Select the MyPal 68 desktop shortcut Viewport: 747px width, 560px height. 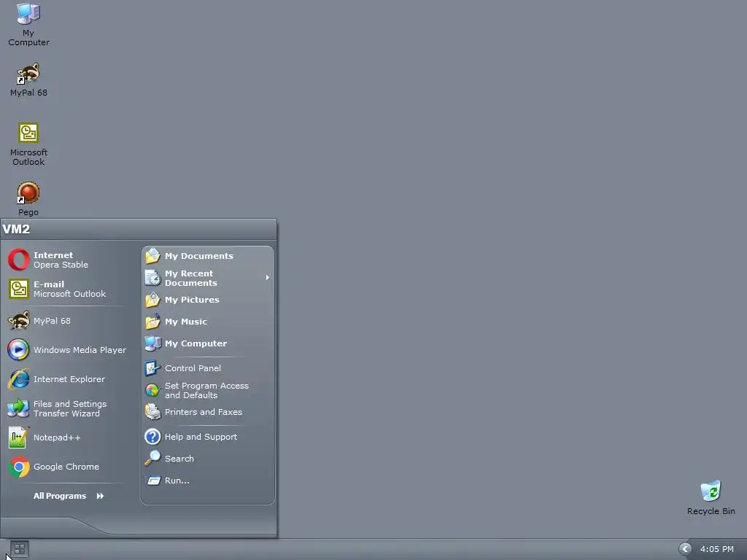[x=28, y=79]
